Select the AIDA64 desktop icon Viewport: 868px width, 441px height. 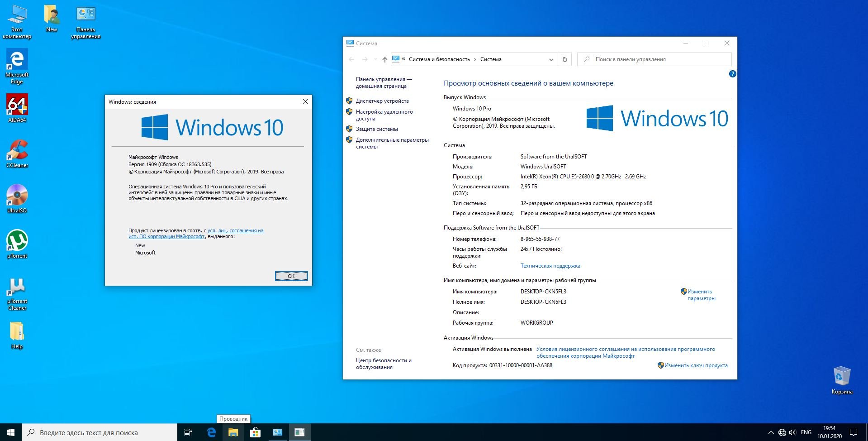[17, 108]
